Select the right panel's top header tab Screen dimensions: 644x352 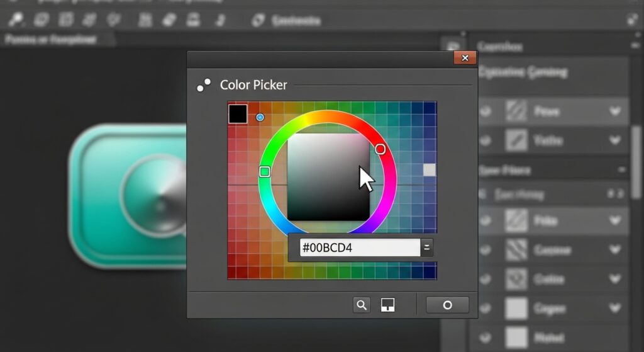pos(500,47)
